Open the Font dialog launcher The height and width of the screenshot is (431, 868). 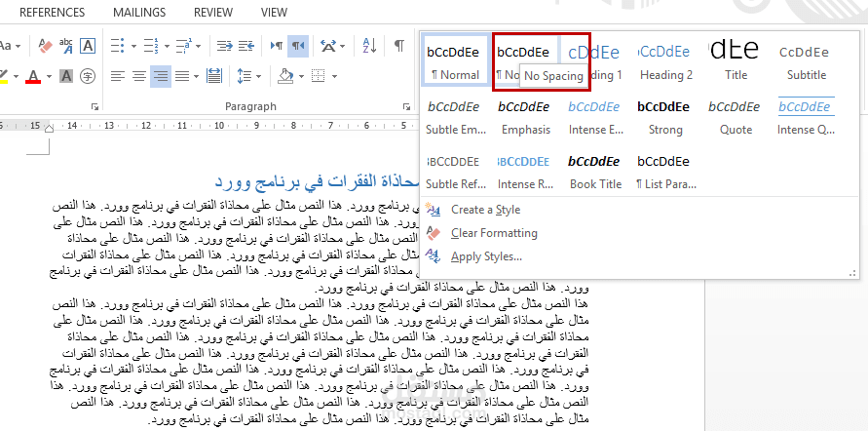coord(95,106)
